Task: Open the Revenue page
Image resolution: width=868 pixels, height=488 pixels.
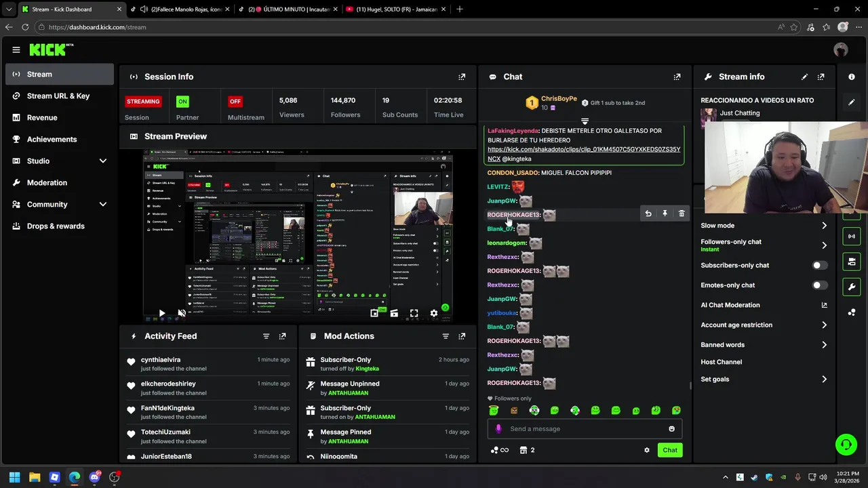Action: 60,117
